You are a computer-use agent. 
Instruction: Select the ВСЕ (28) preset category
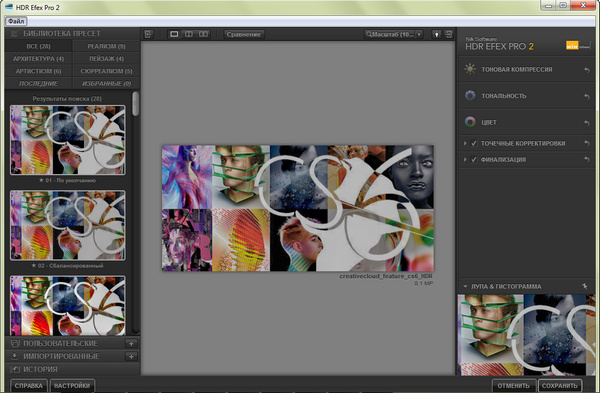38,46
